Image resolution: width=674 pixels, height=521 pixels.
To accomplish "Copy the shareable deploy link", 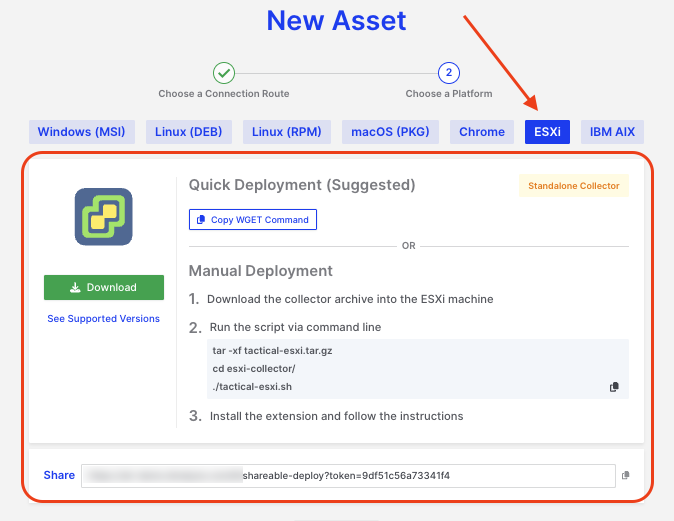I will [x=625, y=475].
